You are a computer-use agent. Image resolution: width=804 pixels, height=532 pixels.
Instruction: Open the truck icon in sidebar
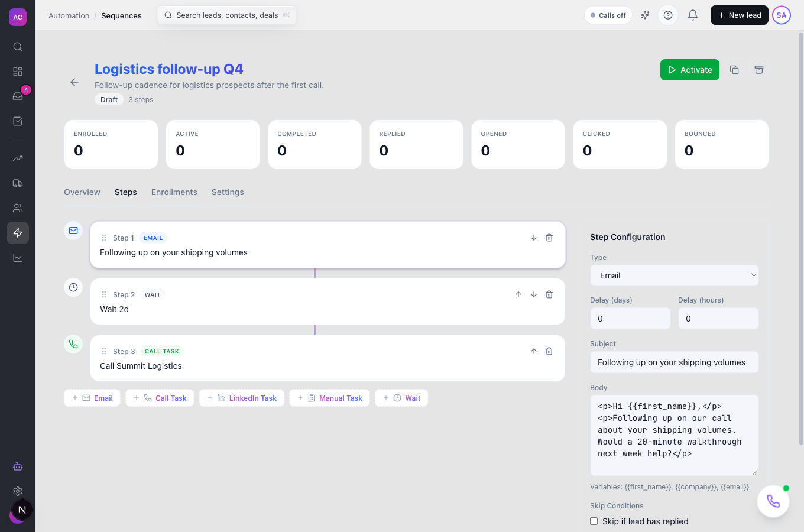click(x=18, y=183)
